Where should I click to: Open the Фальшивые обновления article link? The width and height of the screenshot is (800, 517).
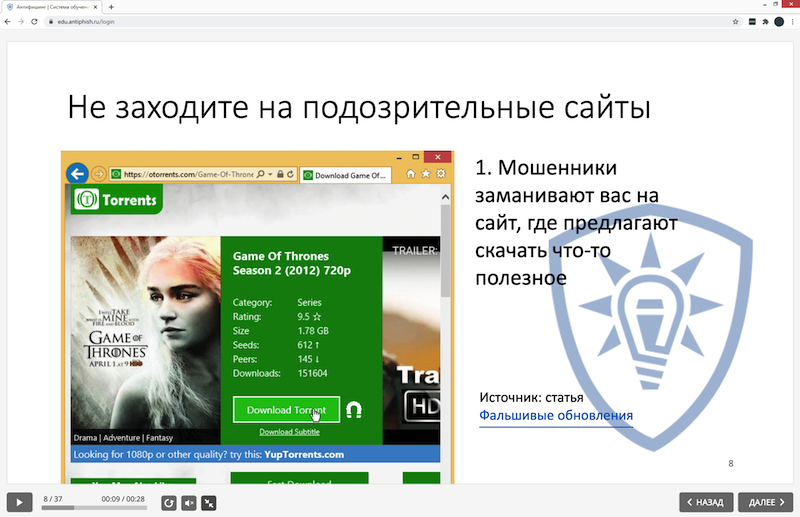[x=556, y=415]
